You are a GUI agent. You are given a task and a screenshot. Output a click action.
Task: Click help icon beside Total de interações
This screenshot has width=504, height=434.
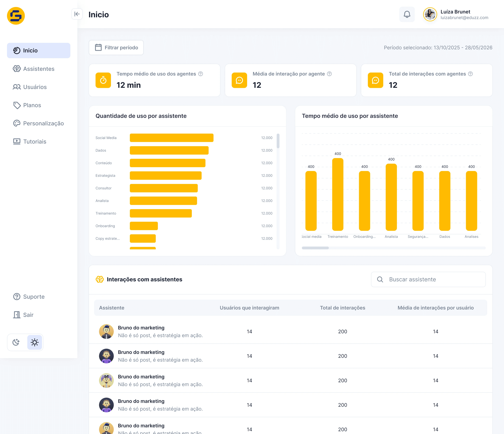click(470, 74)
